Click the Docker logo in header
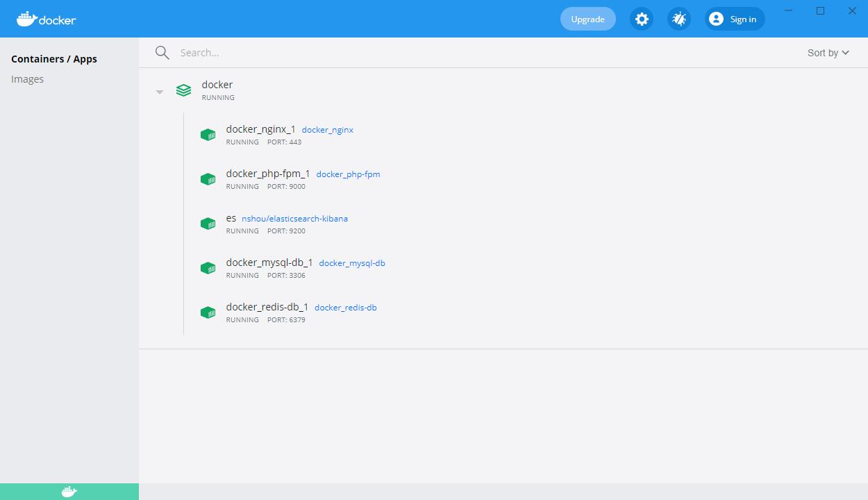 coord(47,19)
